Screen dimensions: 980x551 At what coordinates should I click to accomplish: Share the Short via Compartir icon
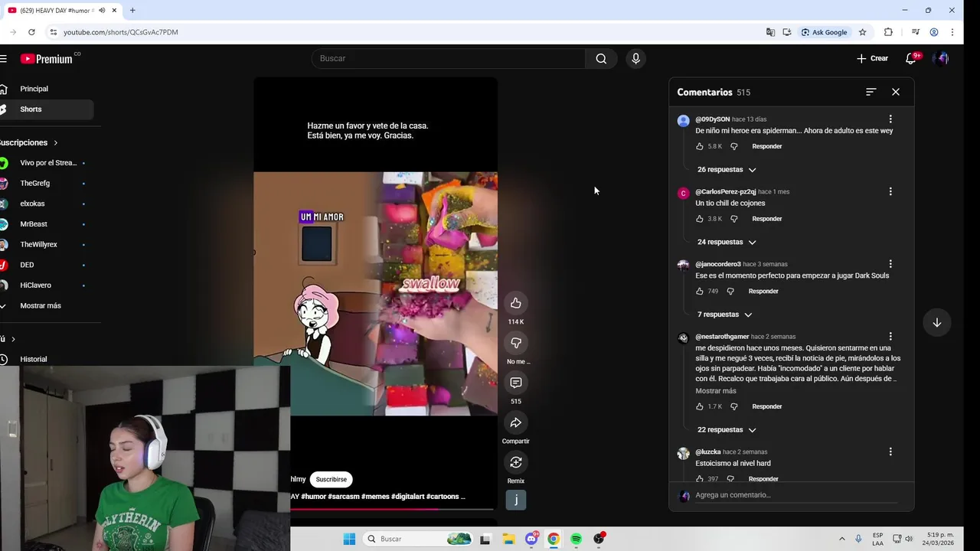[x=516, y=422]
